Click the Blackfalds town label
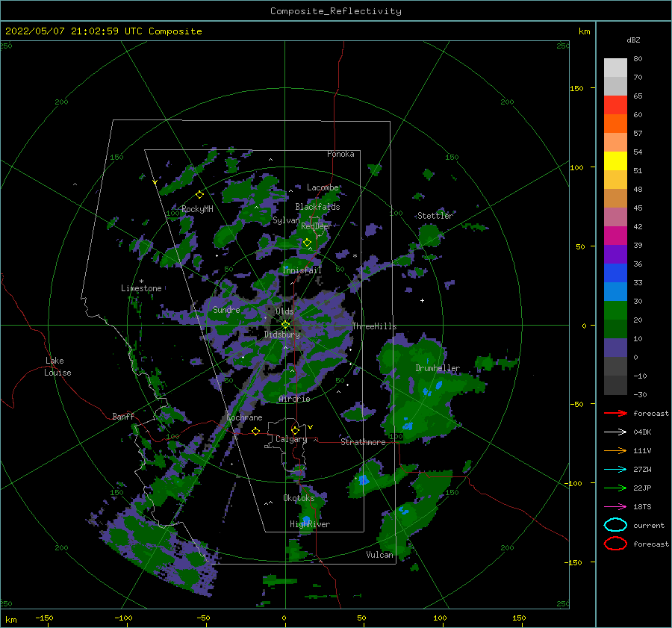Screen dimensions: 672x628 pos(317,207)
